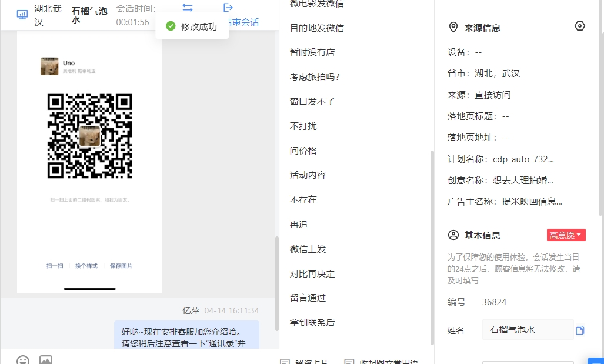Select the quick phrase 对比再决定
604x364 pixels.
coord(312,274)
